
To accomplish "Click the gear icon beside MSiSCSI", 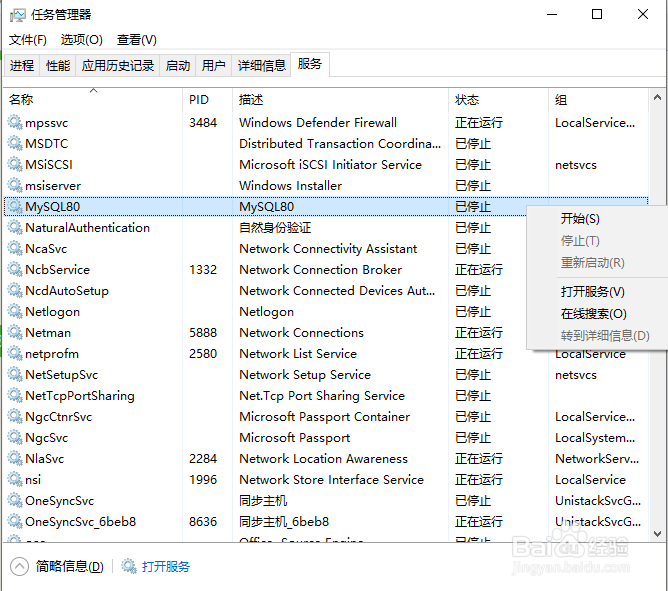I will click(x=15, y=164).
